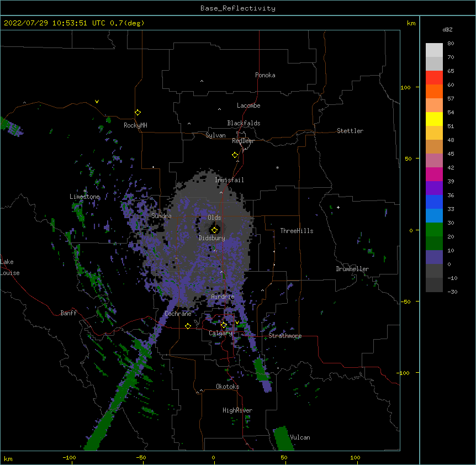
Task: Click the Stettler town label
Action: coord(350,131)
